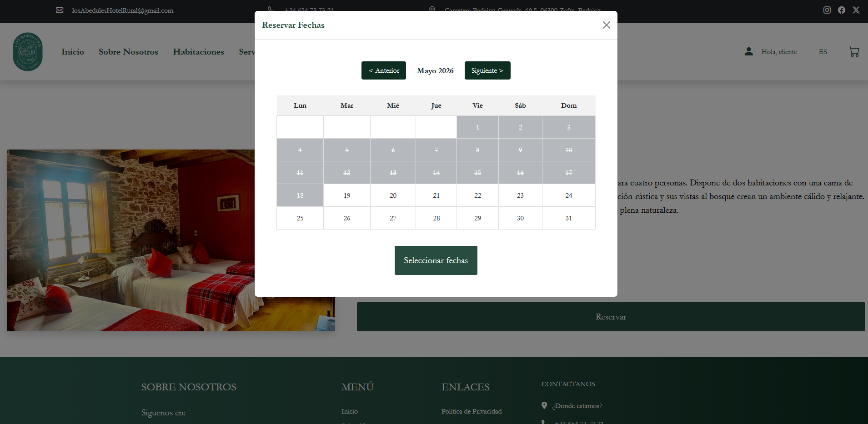This screenshot has height=424, width=868.
Task: Select May 25 in calendar
Action: click(x=300, y=218)
